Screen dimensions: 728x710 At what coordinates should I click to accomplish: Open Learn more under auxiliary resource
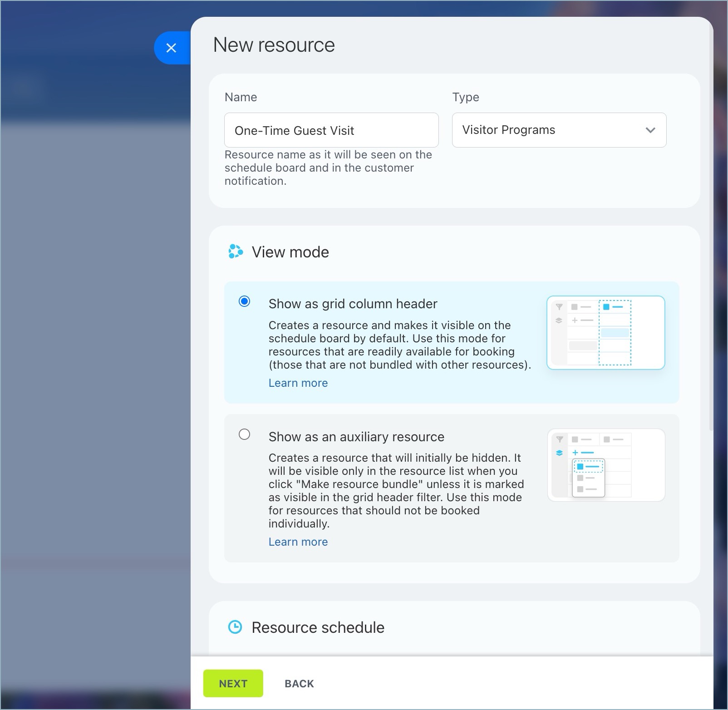point(298,542)
